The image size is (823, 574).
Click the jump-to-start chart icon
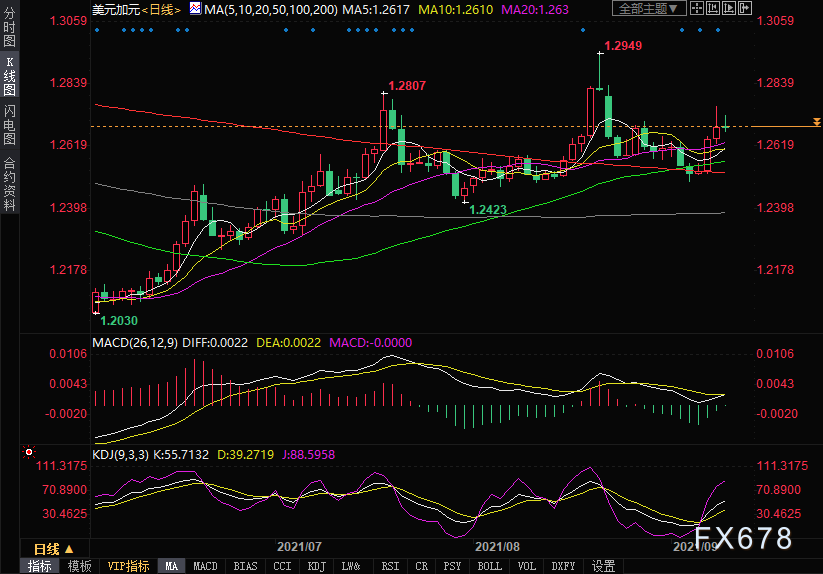[713, 8]
